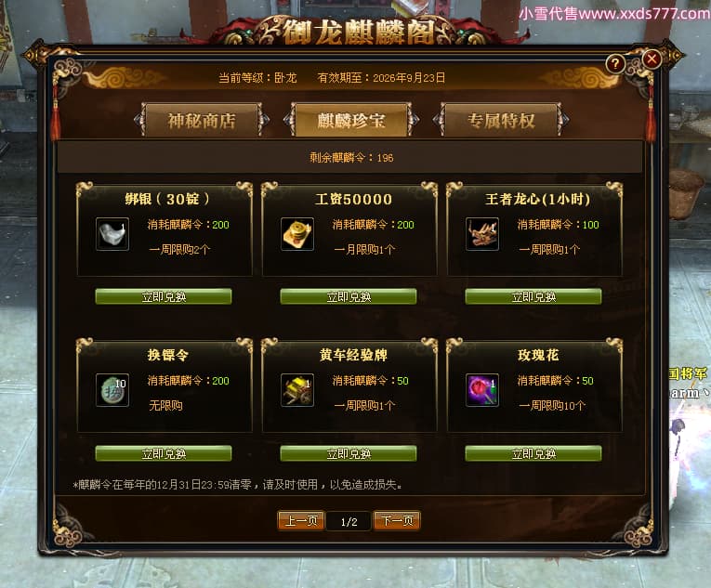This screenshot has width=711, height=588.
Task: Click the silver ingot icon for 绑银
Action: click(x=112, y=234)
